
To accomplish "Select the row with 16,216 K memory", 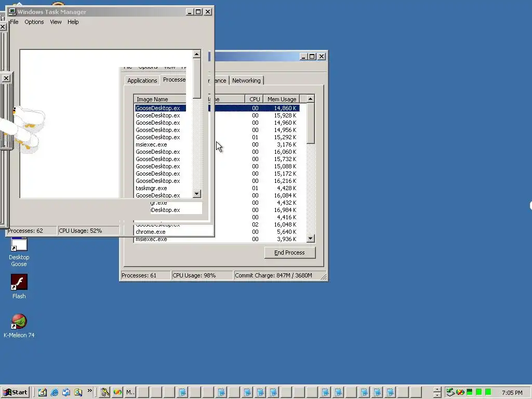I will pos(217,181).
